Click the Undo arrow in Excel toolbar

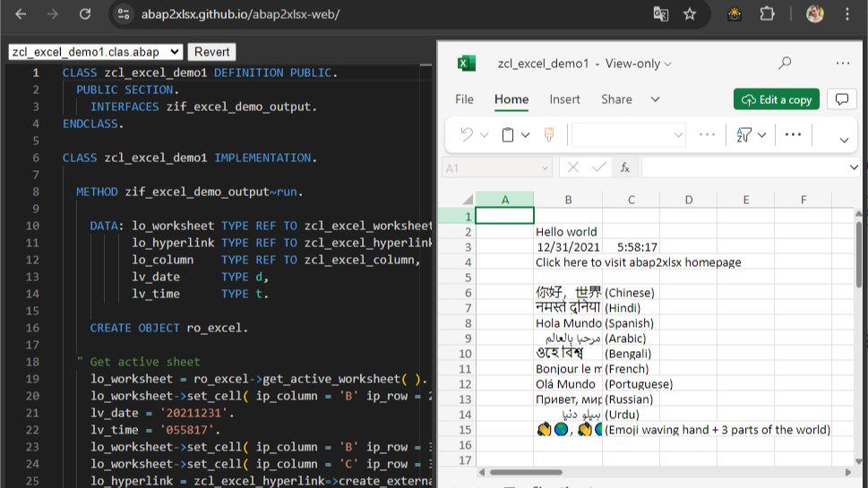click(x=467, y=134)
